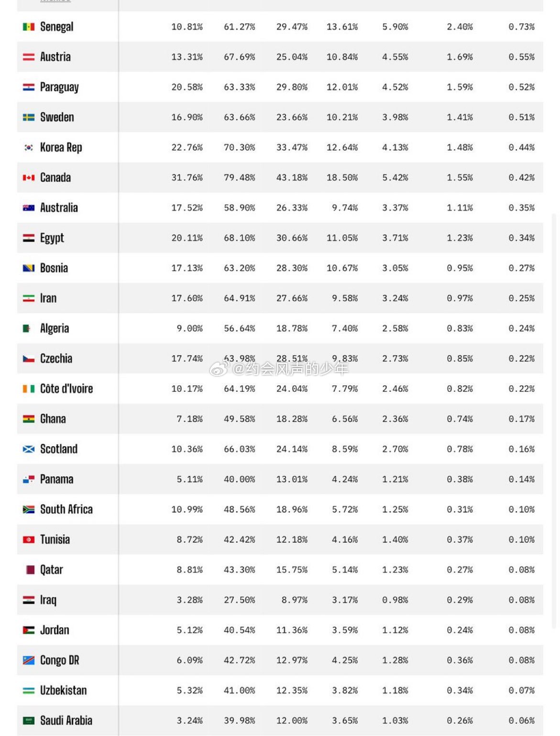Click the Czechia flag icon

(x=29, y=359)
